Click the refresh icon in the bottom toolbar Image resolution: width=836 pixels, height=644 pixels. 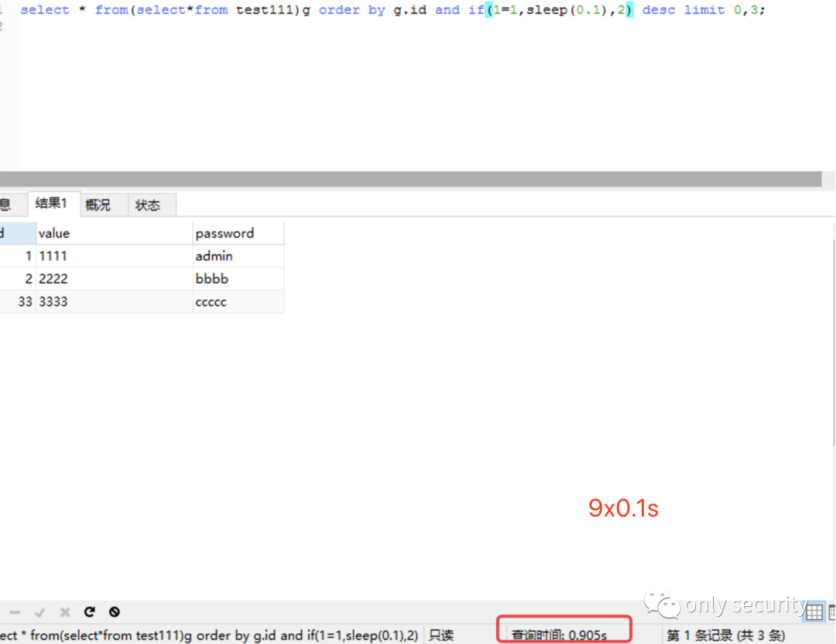90,611
